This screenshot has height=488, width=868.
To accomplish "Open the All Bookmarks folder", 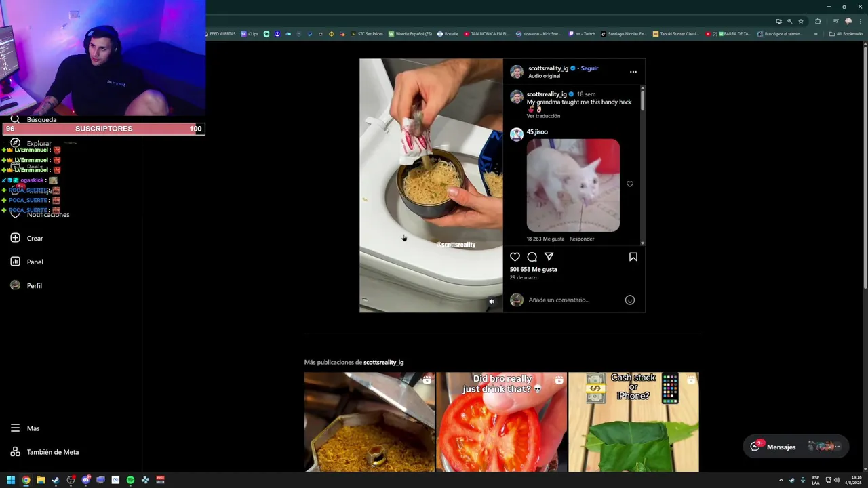I will point(846,33).
